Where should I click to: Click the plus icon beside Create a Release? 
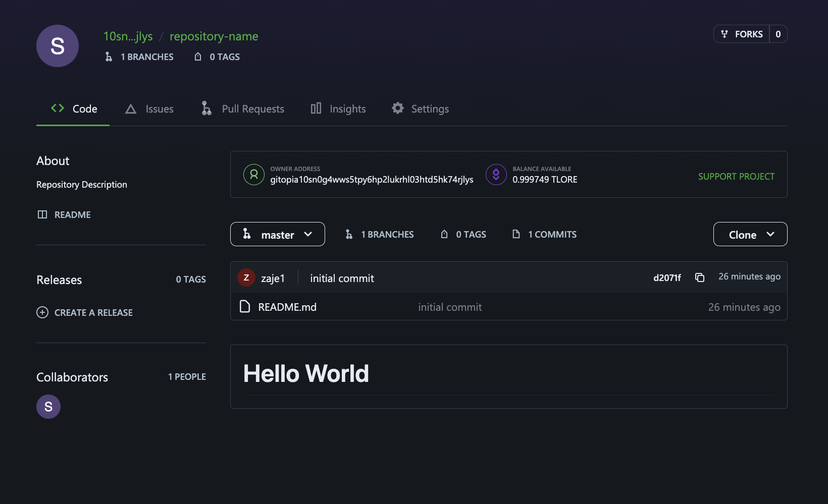42,312
